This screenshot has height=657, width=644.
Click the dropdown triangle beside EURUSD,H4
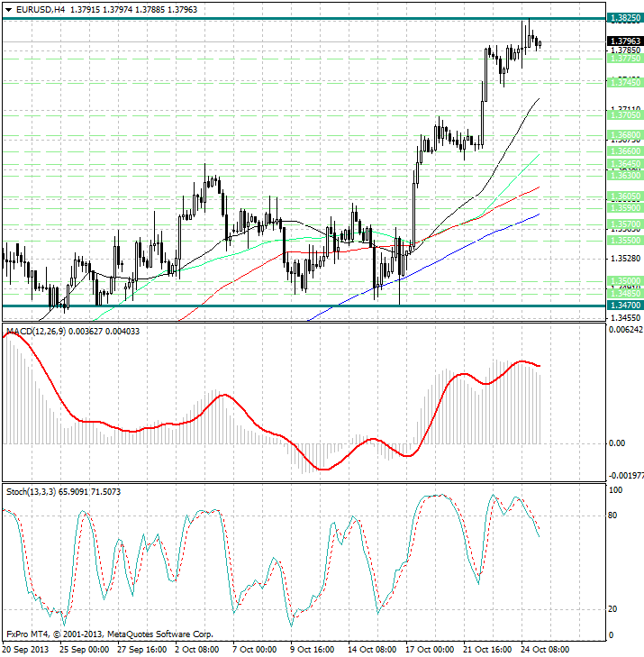coord(8,10)
